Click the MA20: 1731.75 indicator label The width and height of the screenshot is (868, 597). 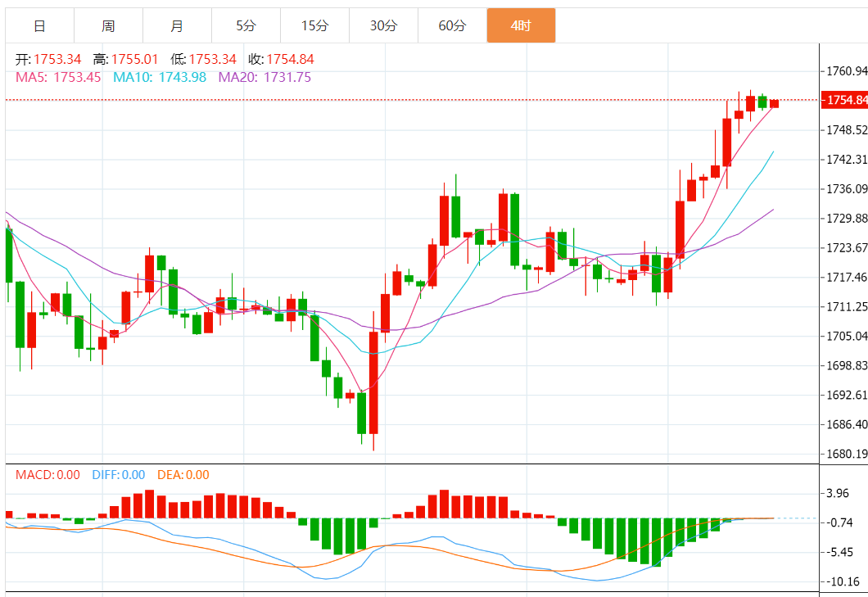pyautogui.click(x=264, y=77)
